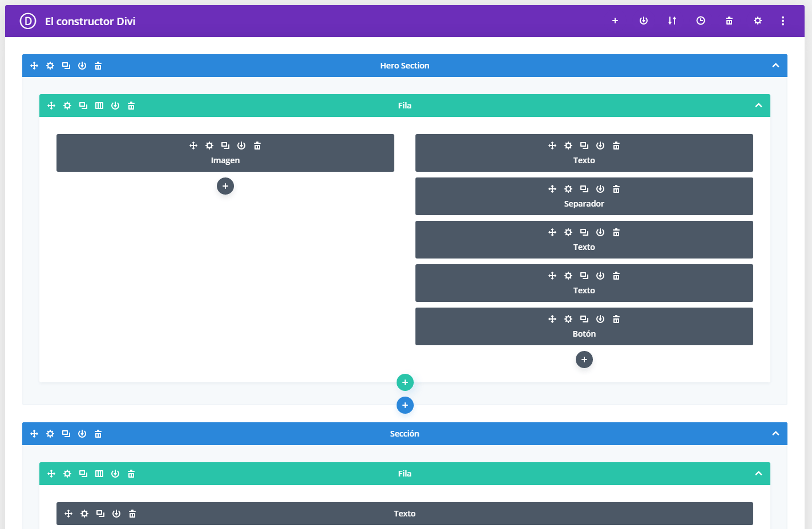812x529 pixels.
Task: Duplicate the Separador module
Action: pos(584,189)
